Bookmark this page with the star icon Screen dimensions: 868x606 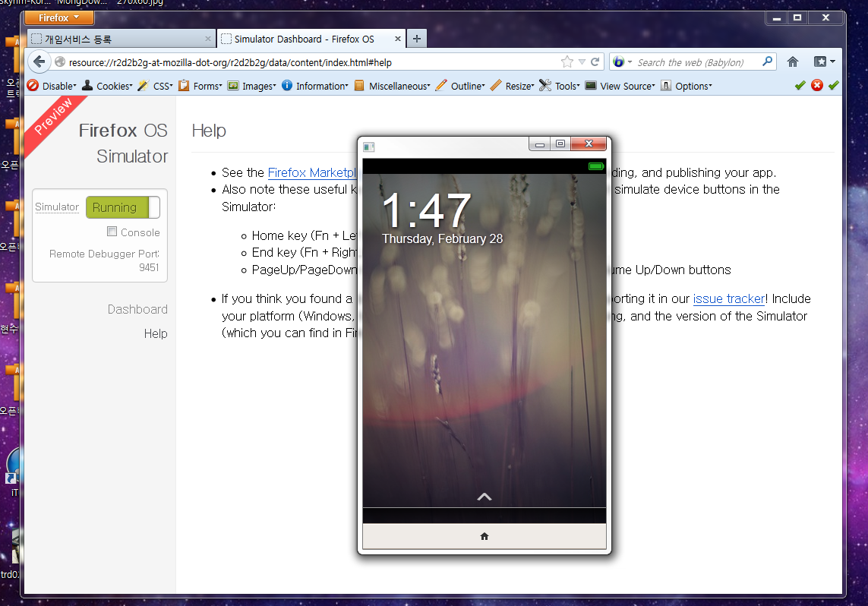[x=567, y=62]
